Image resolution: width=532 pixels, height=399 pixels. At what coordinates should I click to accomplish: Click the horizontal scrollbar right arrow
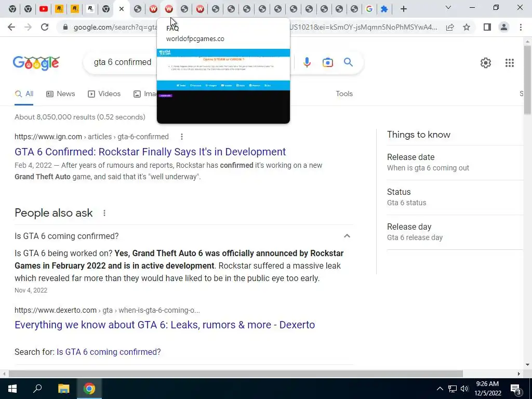pos(519,374)
